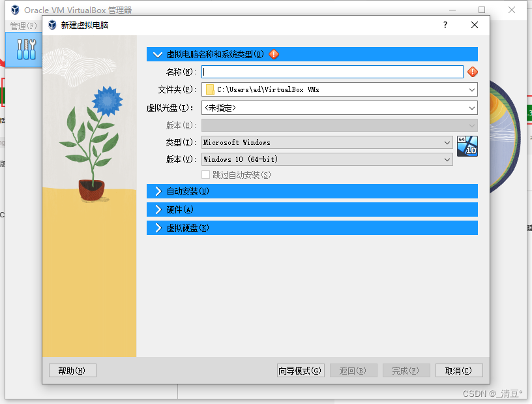The height and width of the screenshot is (404, 532).
Task: Click into the 名称 name input field
Action: coord(332,72)
